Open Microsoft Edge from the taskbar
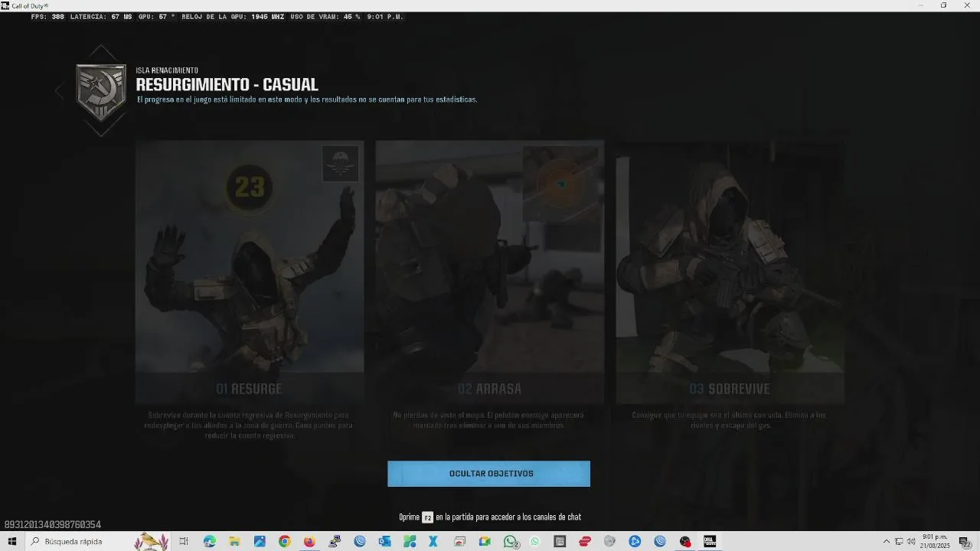This screenshot has width=980, height=551. click(210, 541)
